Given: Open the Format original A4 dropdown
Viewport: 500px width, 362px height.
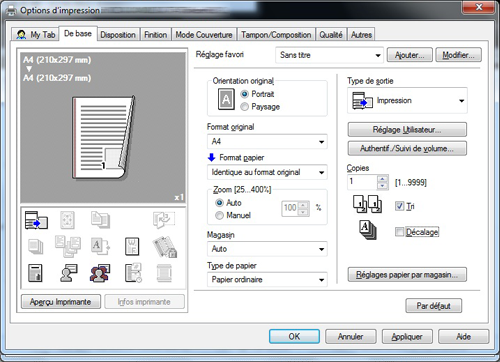Looking at the screenshot, I should click(x=267, y=142).
